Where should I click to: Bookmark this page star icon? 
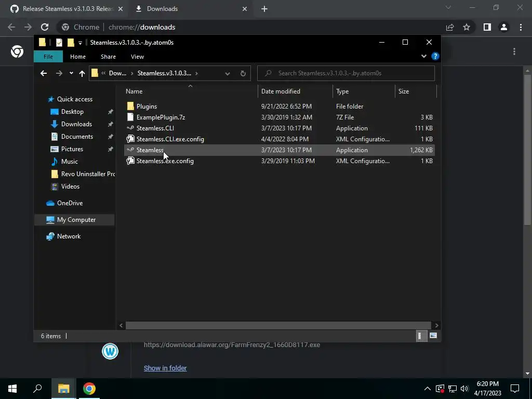click(467, 27)
